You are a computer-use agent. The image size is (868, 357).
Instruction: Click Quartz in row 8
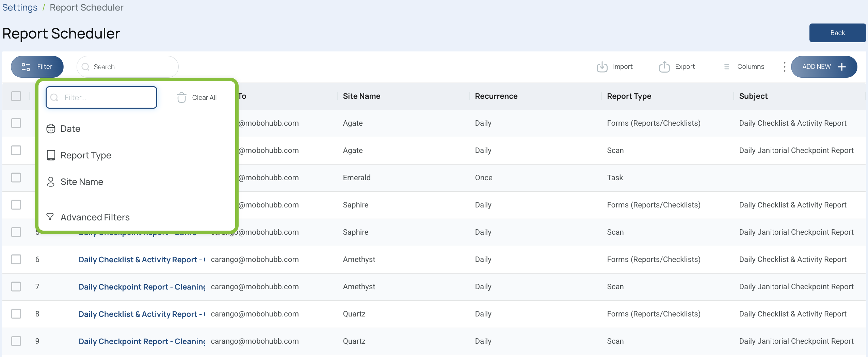coord(354,314)
